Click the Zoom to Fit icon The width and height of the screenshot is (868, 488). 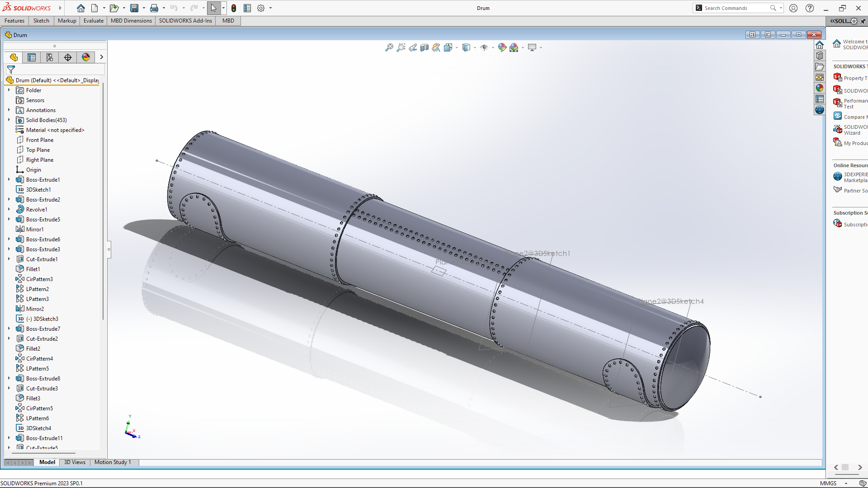[389, 47]
